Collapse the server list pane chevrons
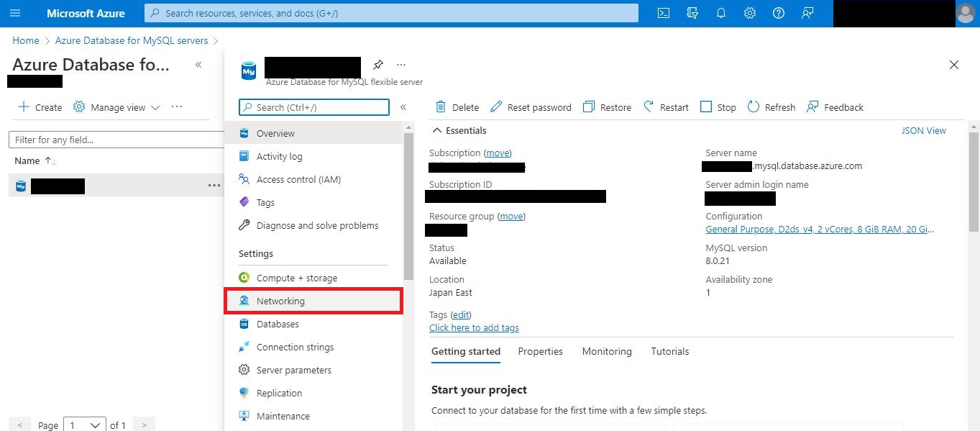 (198, 65)
